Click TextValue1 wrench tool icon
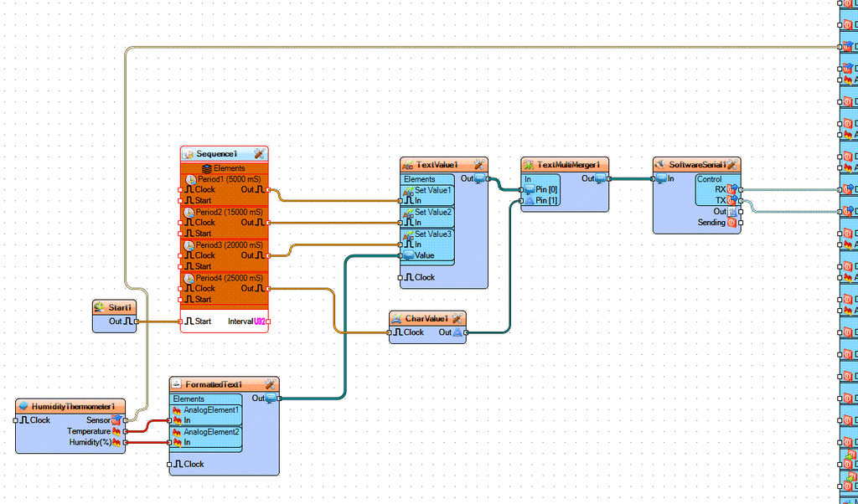Image resolution: width=858 pixels, height=504 pixels. [x=479, y=165]
